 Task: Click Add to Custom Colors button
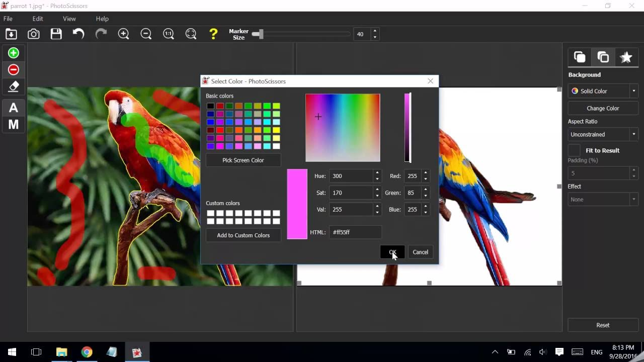(x=243, y=235)
